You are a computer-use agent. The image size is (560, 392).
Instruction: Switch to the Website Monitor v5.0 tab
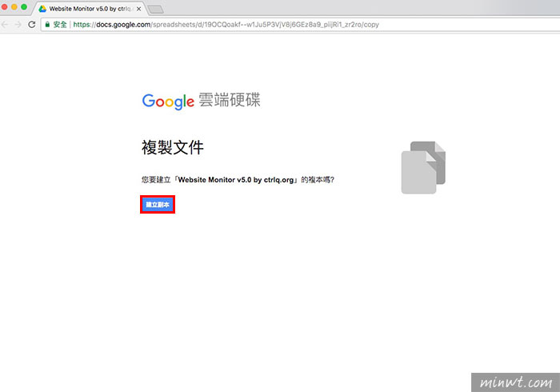[x=90, y=9]
